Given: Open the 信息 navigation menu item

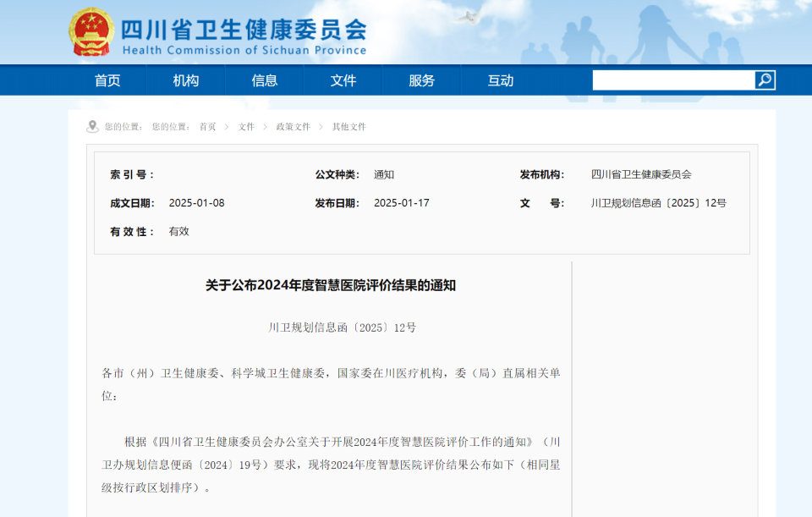Looking at the screenshot, I should (x=265, y=80).
